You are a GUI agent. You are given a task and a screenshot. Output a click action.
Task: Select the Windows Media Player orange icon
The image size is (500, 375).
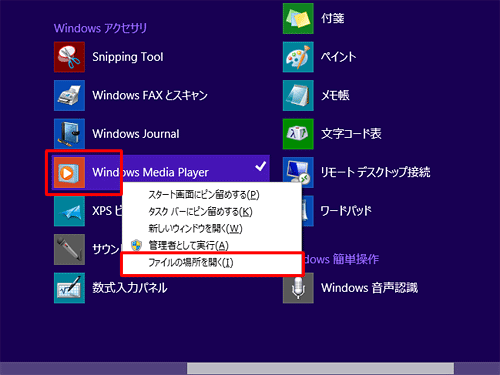[69, 172]
